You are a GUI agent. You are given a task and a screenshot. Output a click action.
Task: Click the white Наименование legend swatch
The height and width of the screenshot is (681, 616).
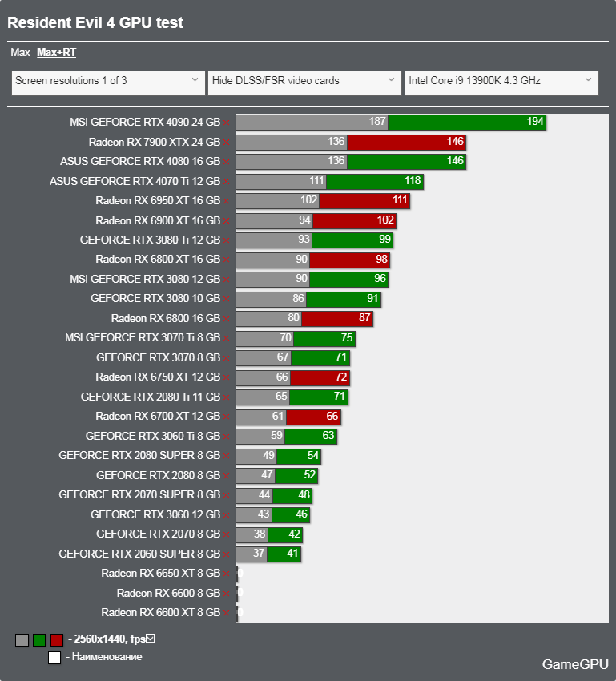tap(54, 658)
